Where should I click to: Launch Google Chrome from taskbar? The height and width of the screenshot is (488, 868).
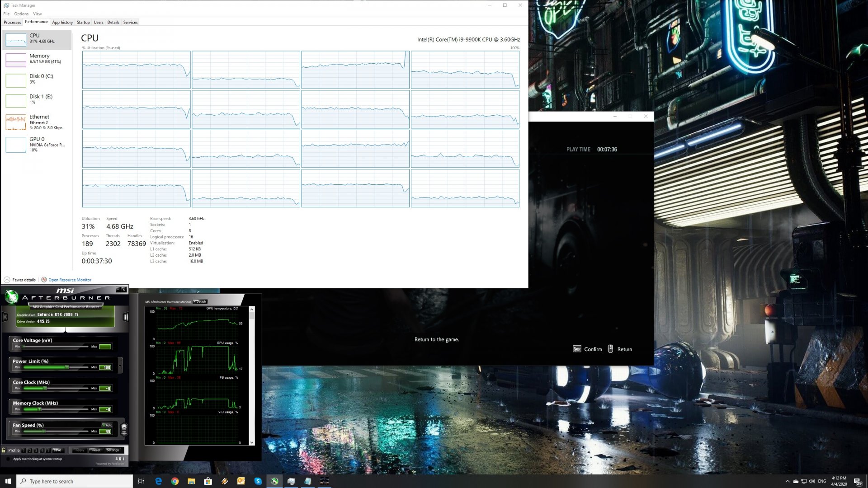[x=175, y=481]
